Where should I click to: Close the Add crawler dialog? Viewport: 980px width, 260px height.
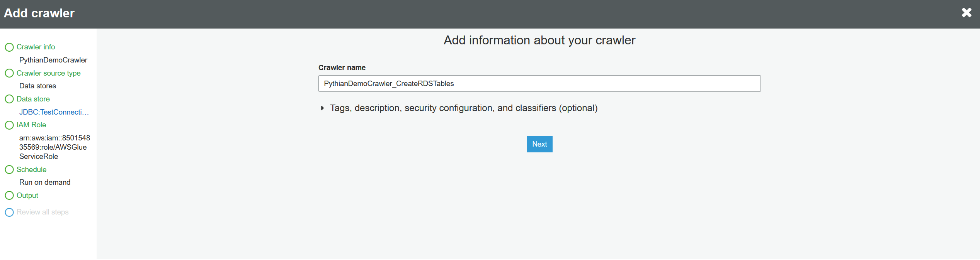coord(966,13)
